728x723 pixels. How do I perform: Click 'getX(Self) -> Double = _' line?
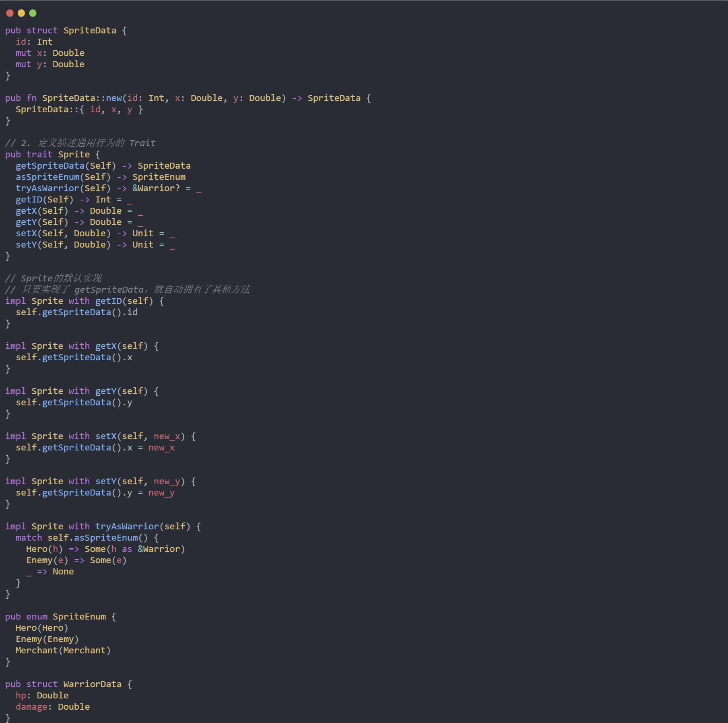(x=79, y=211)
